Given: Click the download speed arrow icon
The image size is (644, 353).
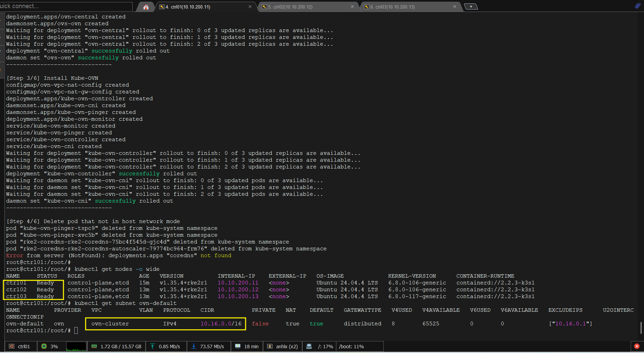Looking at the screenshot, I should [x=193, y=346].
